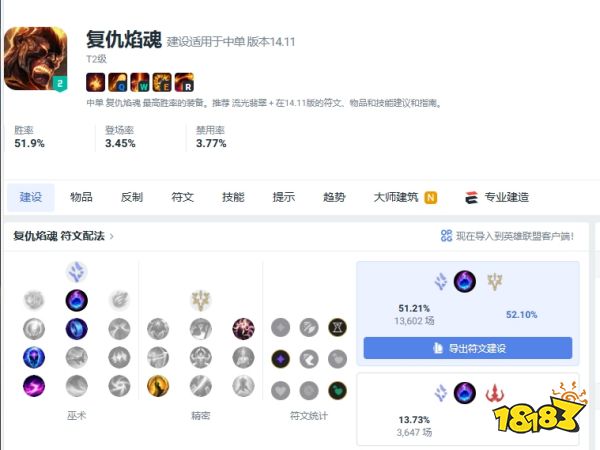Select the green heart stat shard icon
Screen dimensions: 600x450
pos(338,391)
